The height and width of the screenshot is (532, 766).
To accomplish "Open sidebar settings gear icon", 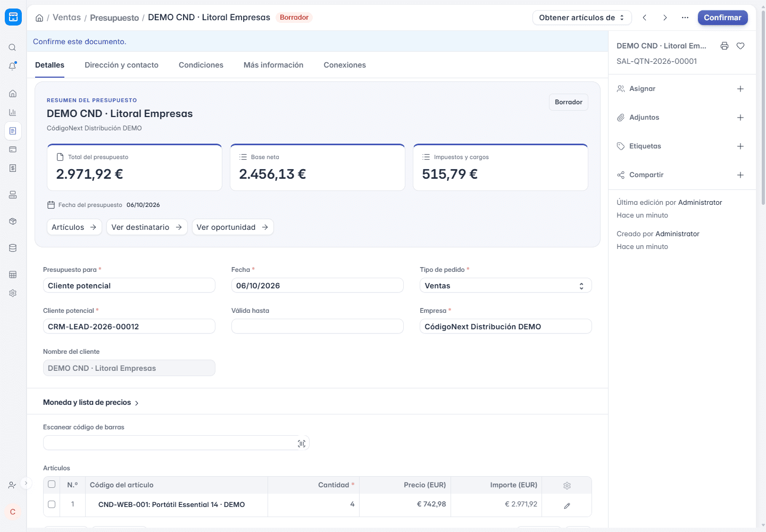I will (13, 293).
